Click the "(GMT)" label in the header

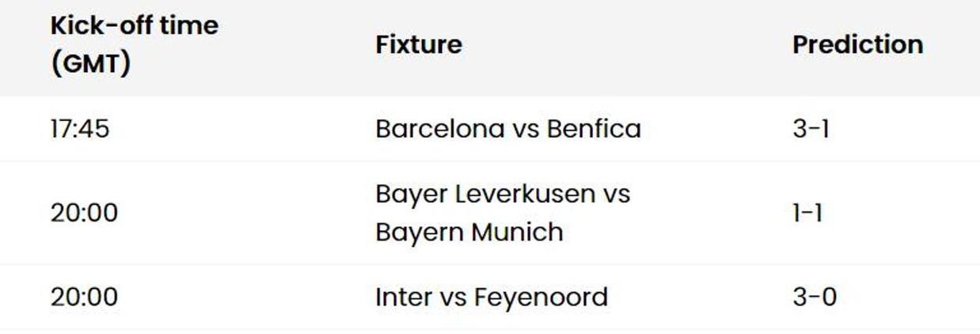[x=90, y=64]
